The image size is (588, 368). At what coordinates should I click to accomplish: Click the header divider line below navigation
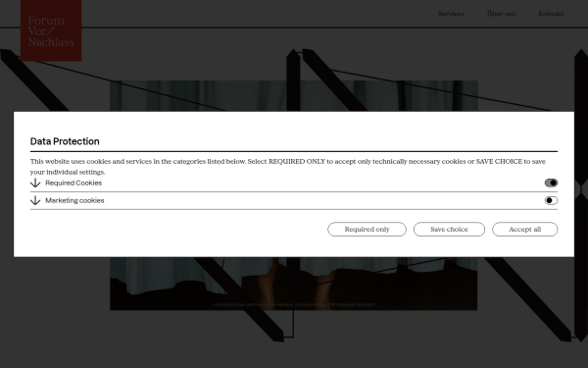point(294,27)
